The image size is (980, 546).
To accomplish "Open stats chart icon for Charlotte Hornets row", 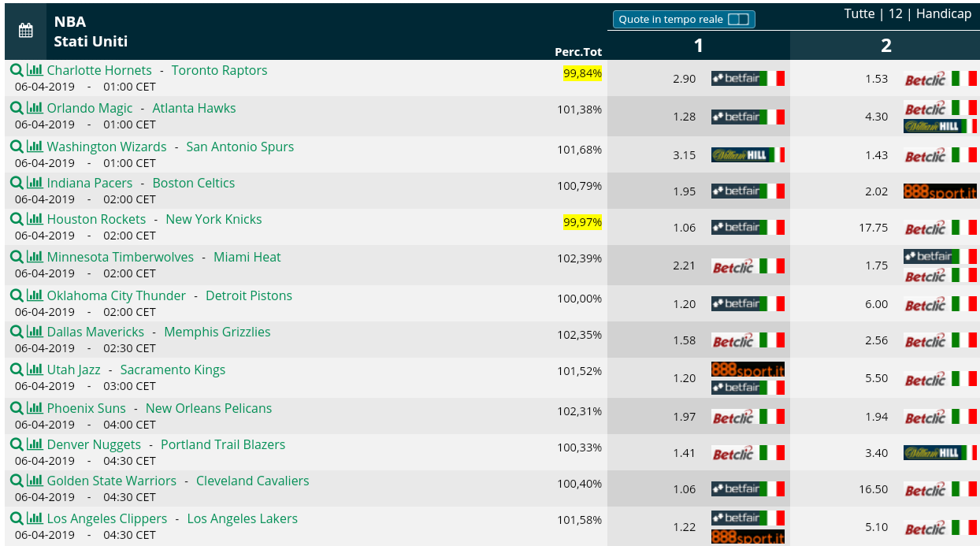I will (35, 69).
